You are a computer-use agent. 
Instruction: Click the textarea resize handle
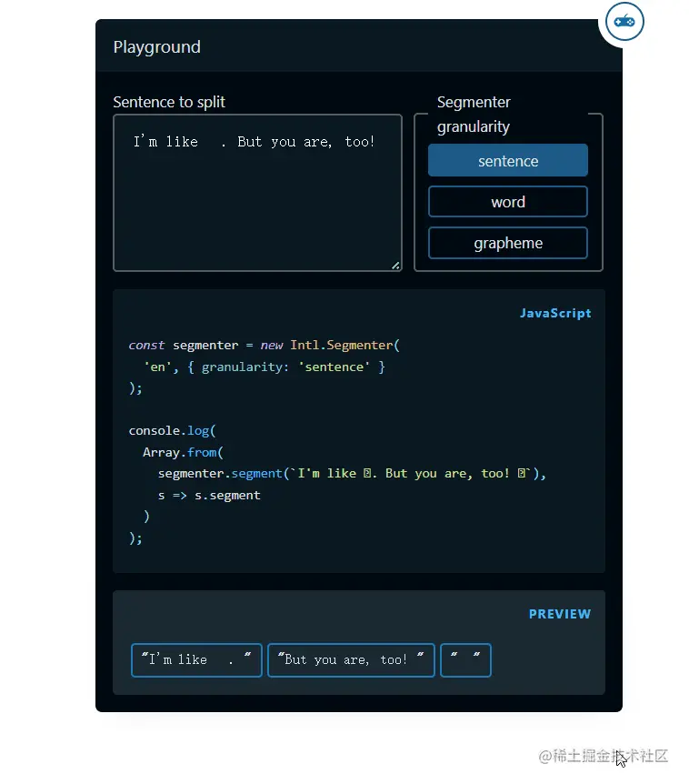point(395,266)
